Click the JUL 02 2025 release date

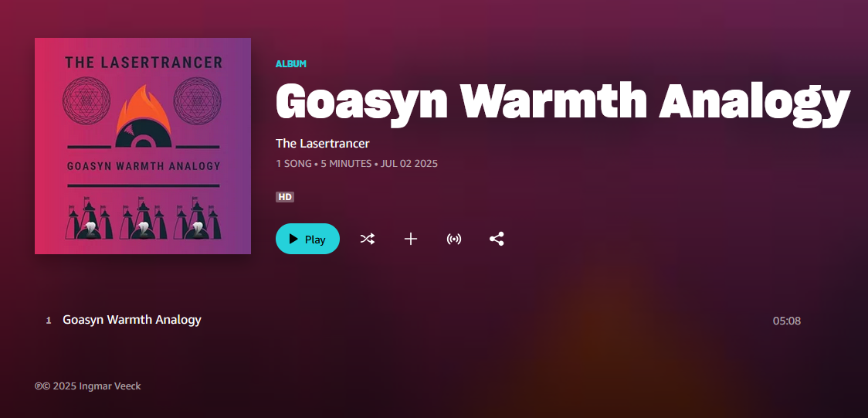pos(409,164)
